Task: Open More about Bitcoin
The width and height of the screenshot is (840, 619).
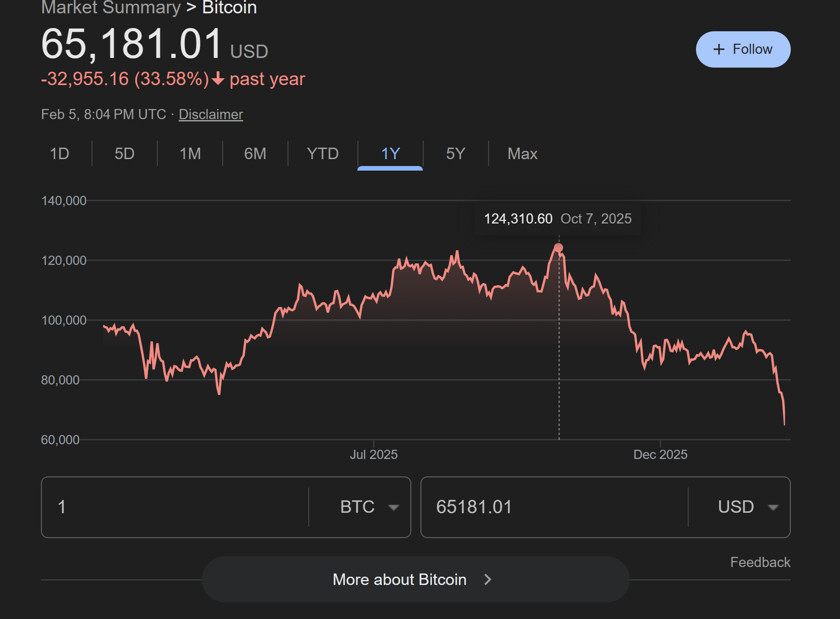Action: coord(400,579)
